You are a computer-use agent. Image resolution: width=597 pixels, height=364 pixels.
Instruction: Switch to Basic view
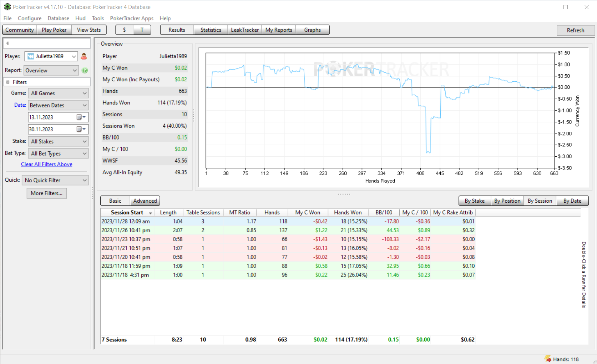click(x=115, y=201)
